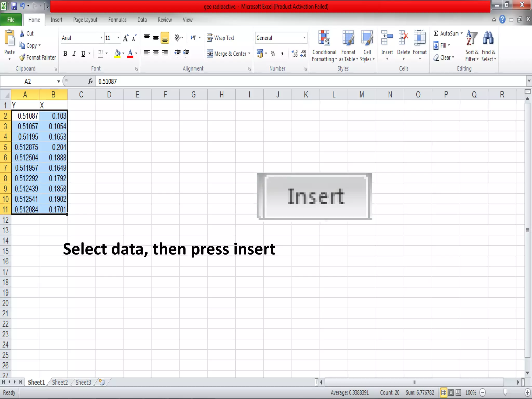Open the File tab
Screen dimensions: 532x399
pyautogui.click(x=11, y=20)
